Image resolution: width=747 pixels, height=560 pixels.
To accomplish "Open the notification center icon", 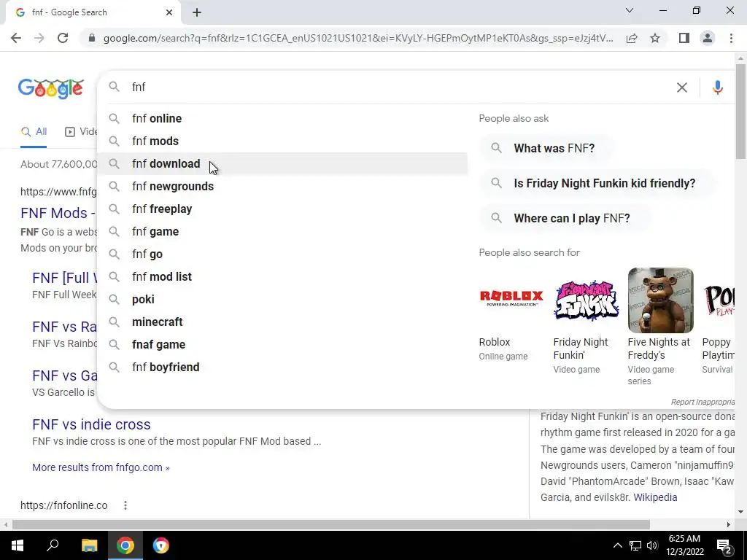I will tap(724, 545).
